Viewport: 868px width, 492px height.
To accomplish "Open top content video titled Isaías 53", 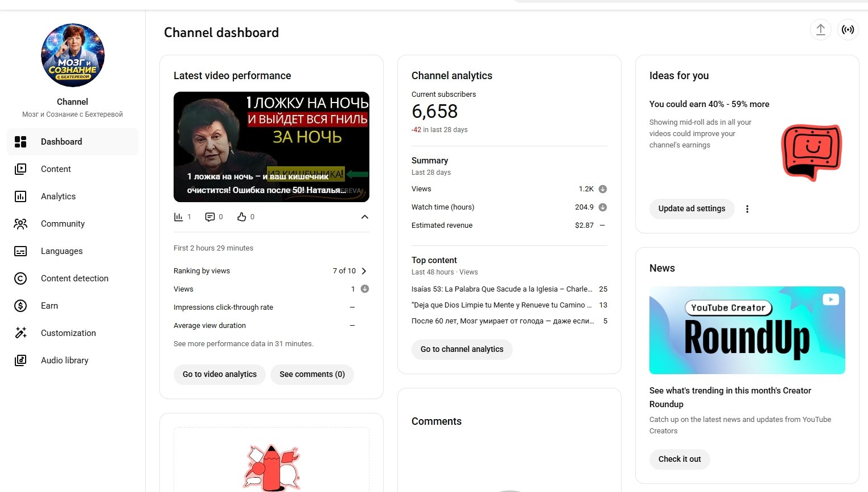I will tap(501, 289).
